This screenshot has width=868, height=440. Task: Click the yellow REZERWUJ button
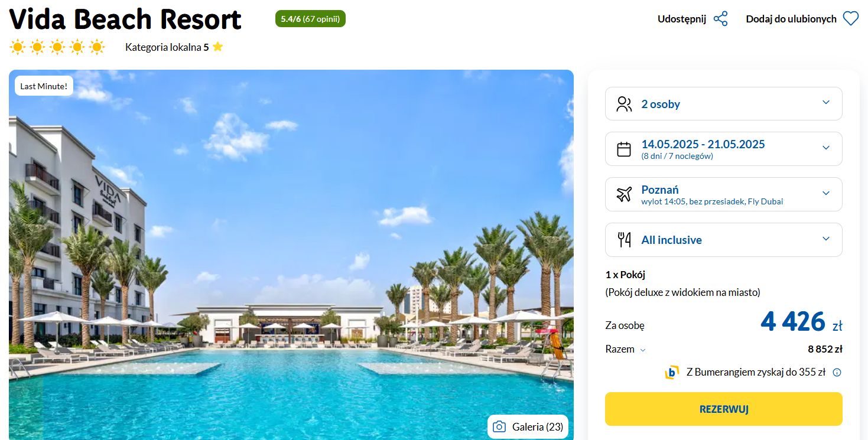click(x=724, y=409)
